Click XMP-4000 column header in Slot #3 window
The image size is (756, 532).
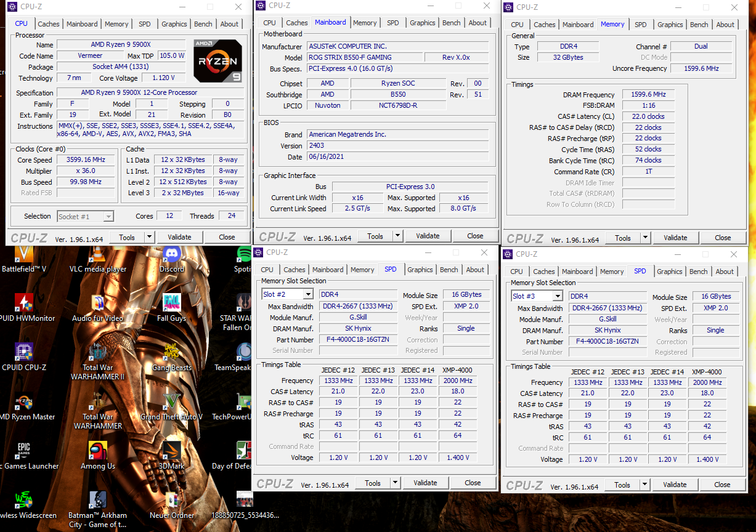707,372
